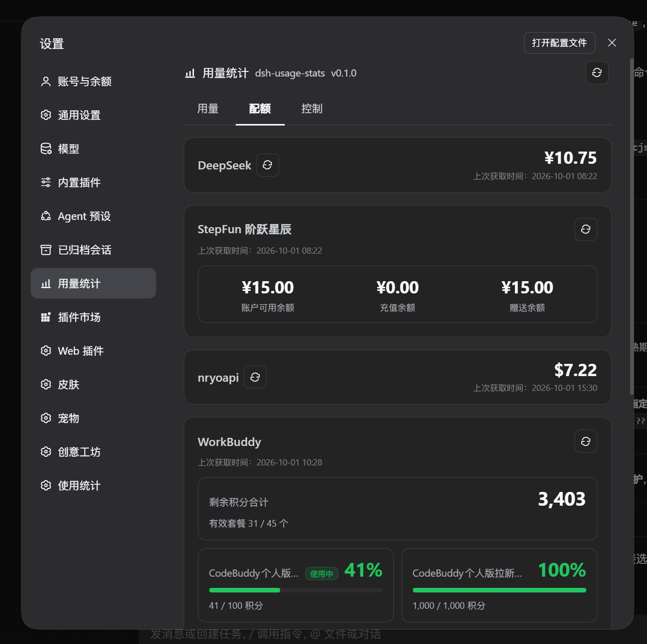This screenshot has height=644, width=647.
Task: Click the icon beside Agent 预设
Action: (46, 216)
